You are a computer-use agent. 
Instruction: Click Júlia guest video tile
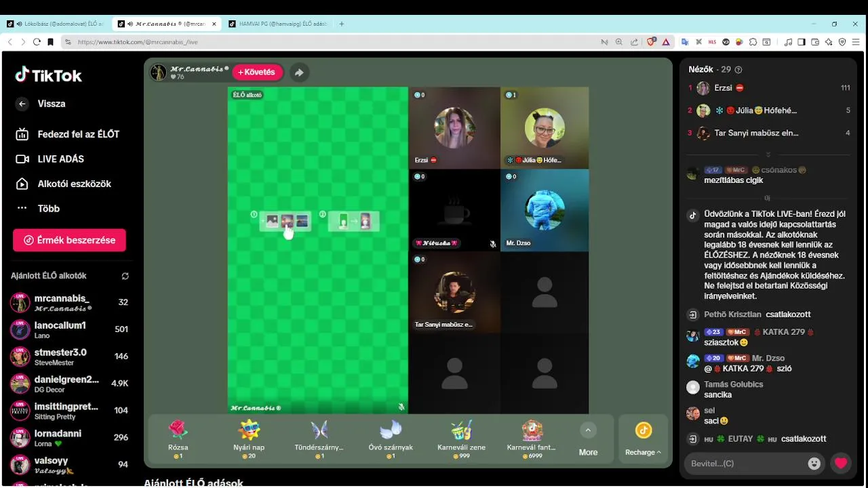point(545,127)
